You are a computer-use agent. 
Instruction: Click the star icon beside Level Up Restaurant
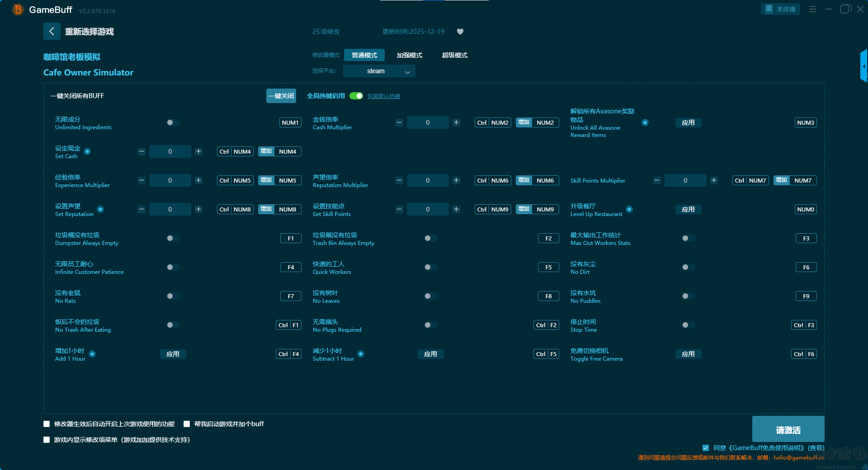click(629, 209)
